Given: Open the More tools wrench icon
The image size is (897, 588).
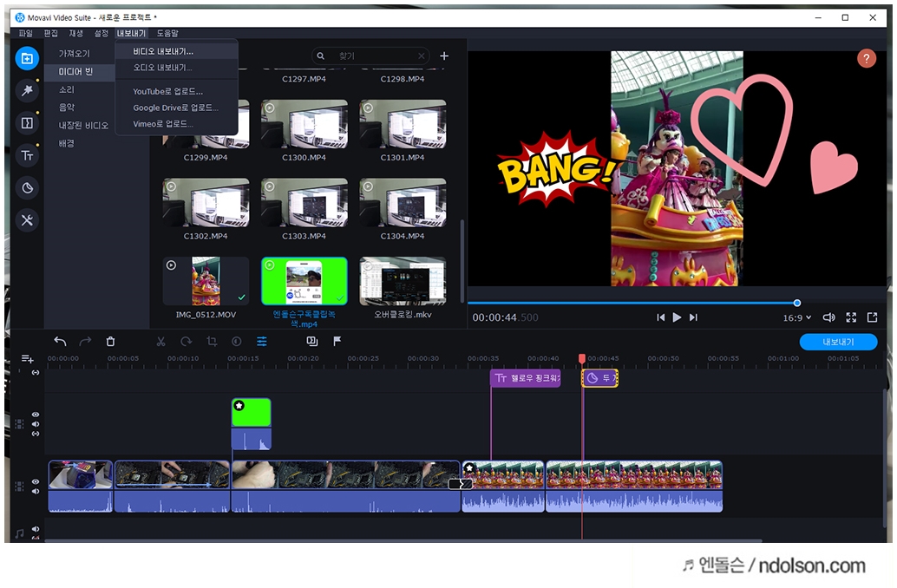Looking at the screenshot, I should (x=27, y=220).
